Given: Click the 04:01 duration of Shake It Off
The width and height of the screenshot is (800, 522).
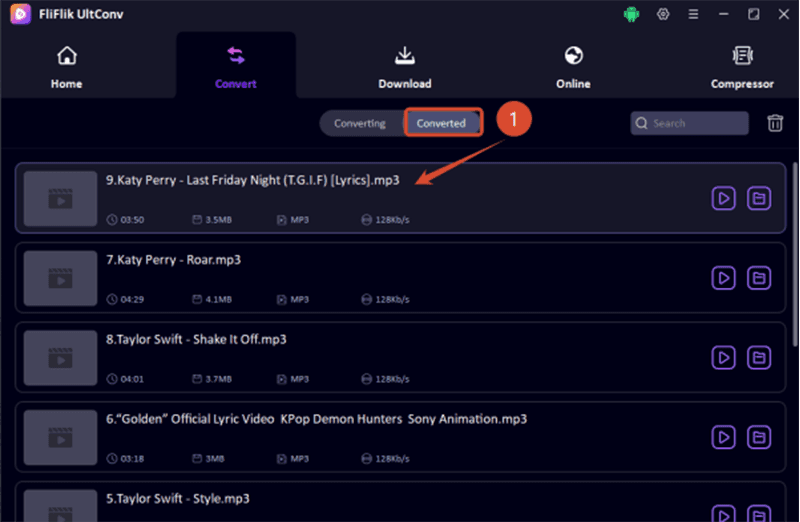Looking at the screenshot, I should click(x=132, y=379).
